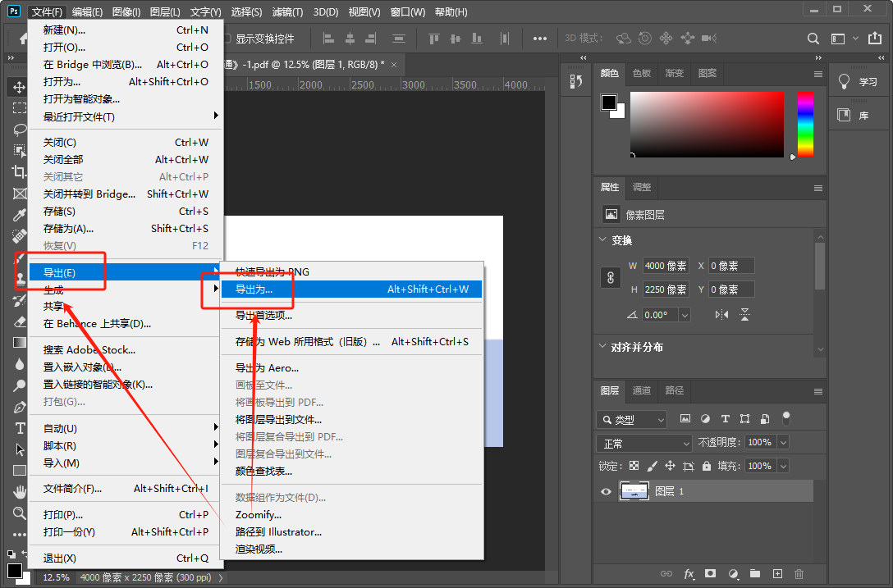Delete layer trash icon
Viewport: 893px width, 588px height.
click(x=799, y=574)
